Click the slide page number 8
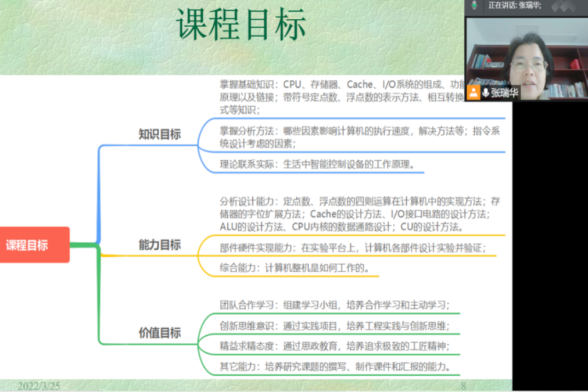 pyautogui.click(x=464, y=386)
